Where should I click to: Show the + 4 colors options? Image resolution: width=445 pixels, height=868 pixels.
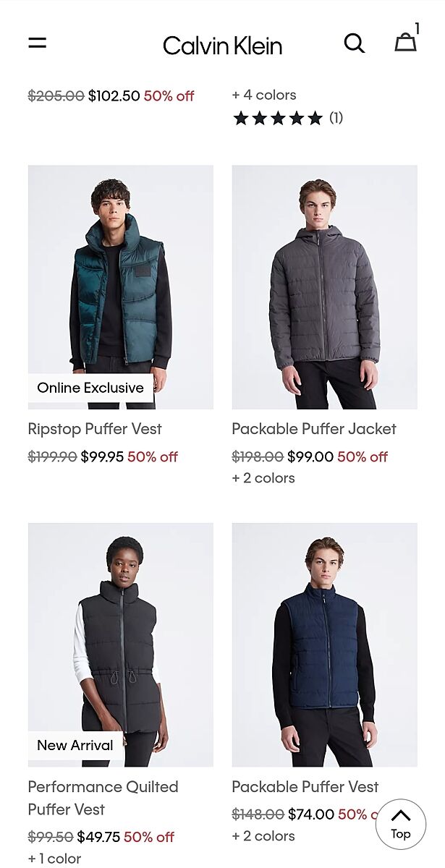264,95
